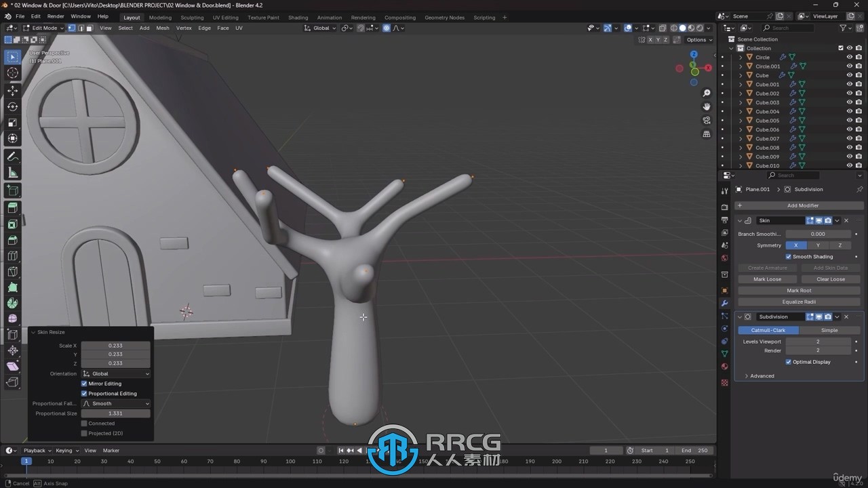Image resolution: width=868 pixels, height=488 pixels.
Task: Select the Move tool
Action: (x=12, y=90)
